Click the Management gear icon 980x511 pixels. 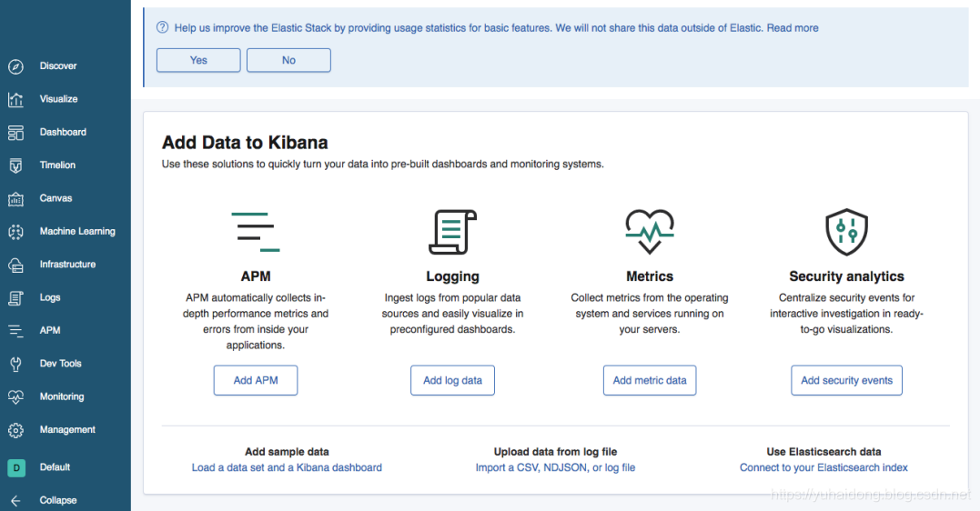[x=15, y=430]
